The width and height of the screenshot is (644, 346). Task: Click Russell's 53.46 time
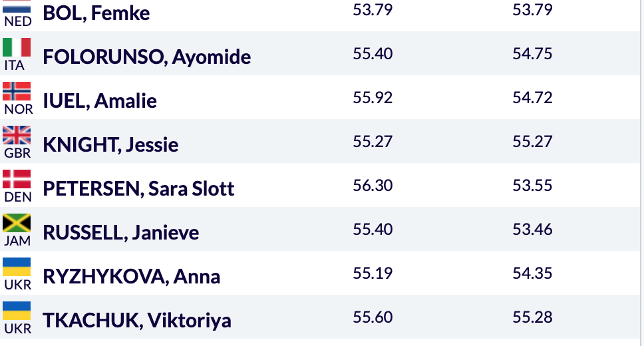point(532,230)
